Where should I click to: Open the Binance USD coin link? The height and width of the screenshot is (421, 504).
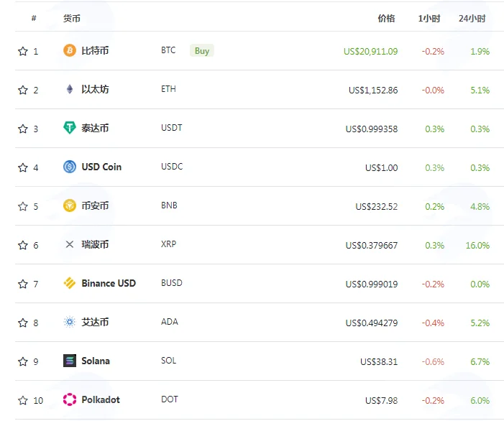pyautogui.click(x=109, y=283)
